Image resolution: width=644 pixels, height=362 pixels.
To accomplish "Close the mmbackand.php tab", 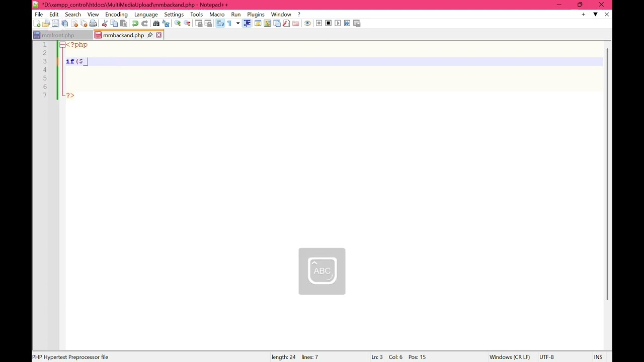I will tap(159, 35).
